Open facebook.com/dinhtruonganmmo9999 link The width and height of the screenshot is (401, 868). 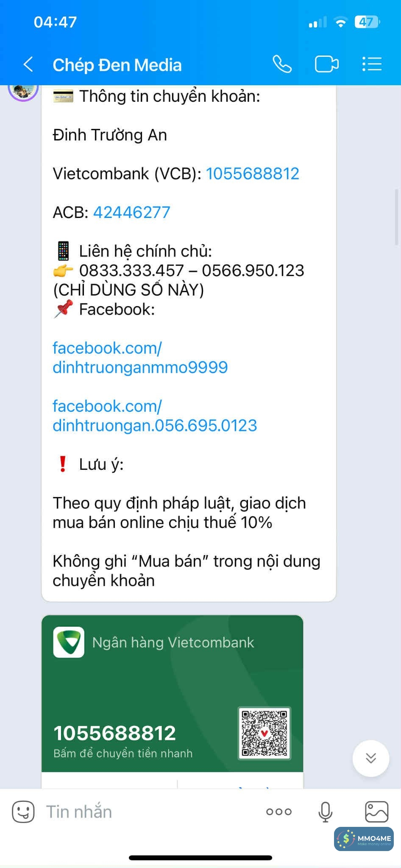(x=140, y=357)
